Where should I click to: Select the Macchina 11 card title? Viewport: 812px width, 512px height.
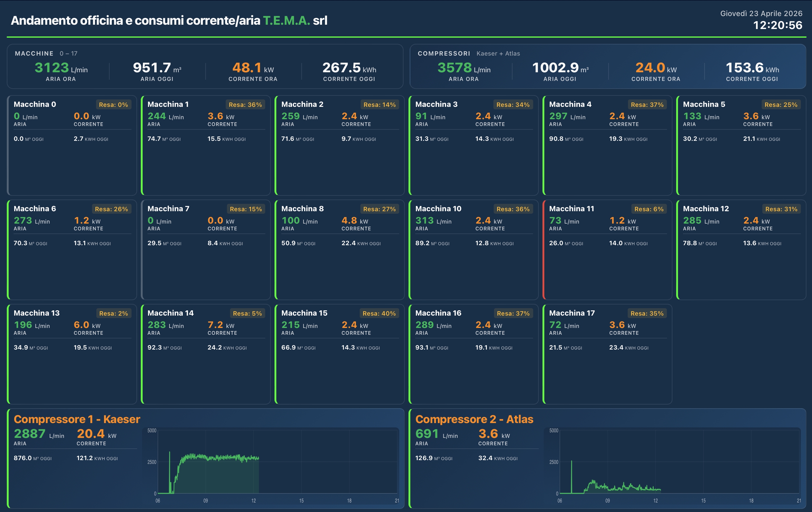[571, 208]
